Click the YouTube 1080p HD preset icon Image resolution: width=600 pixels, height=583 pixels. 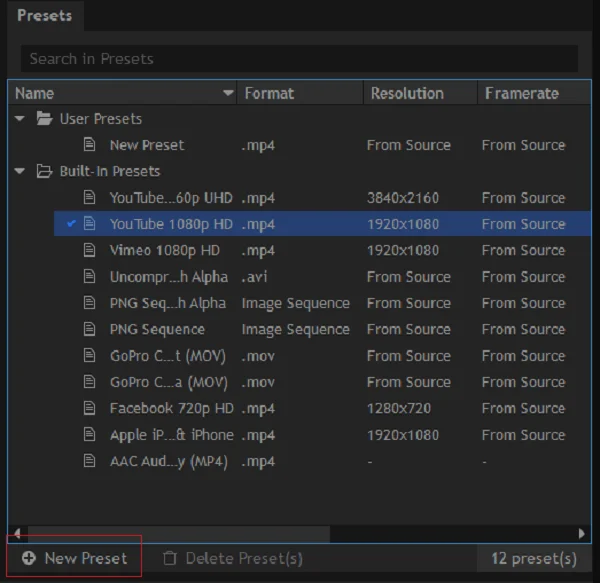(x=90, y=223)
